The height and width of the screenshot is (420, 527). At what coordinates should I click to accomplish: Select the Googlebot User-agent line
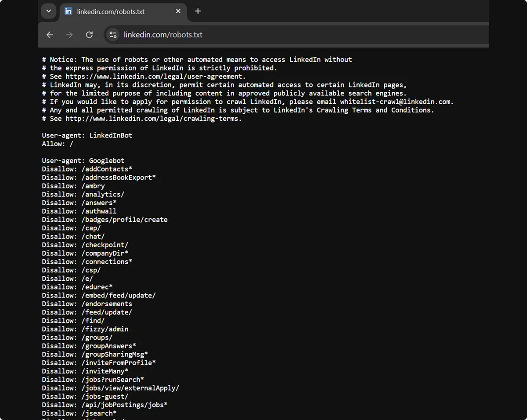coord(83,160)
